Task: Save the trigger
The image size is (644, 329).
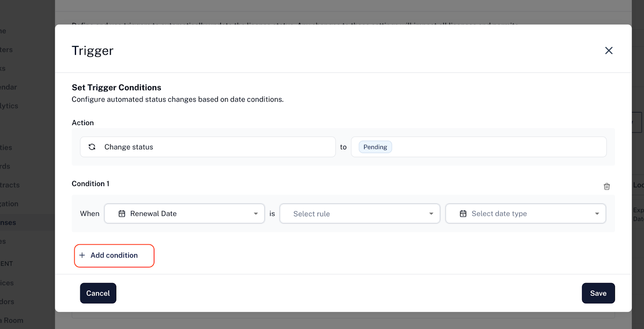Action: point(598,293)
